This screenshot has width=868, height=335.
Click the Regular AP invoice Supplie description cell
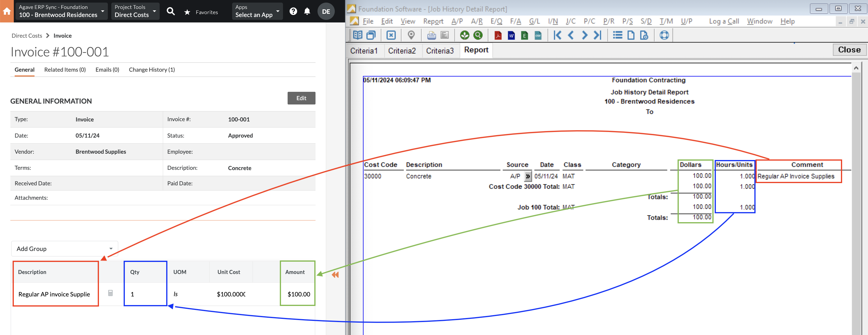coord(56,294)
